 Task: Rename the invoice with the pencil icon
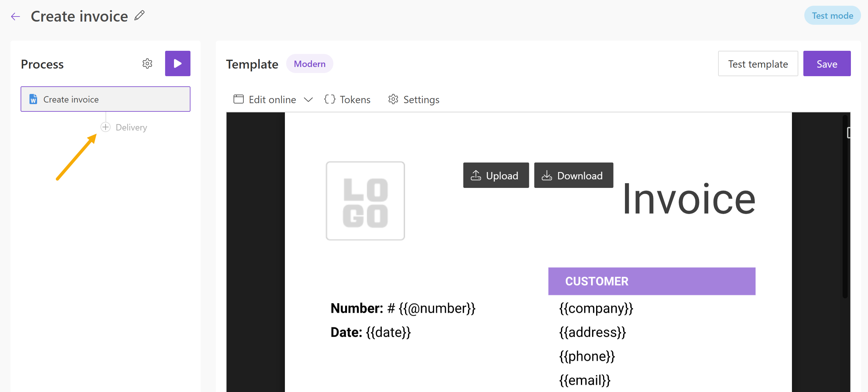[139, 15]
